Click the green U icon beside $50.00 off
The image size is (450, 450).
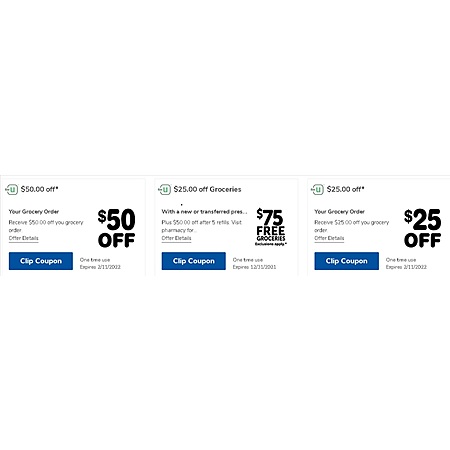click(x=12, y=189)
